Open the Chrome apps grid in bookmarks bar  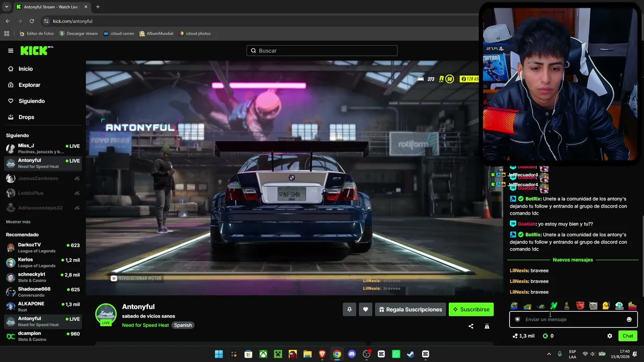point(7,34)
